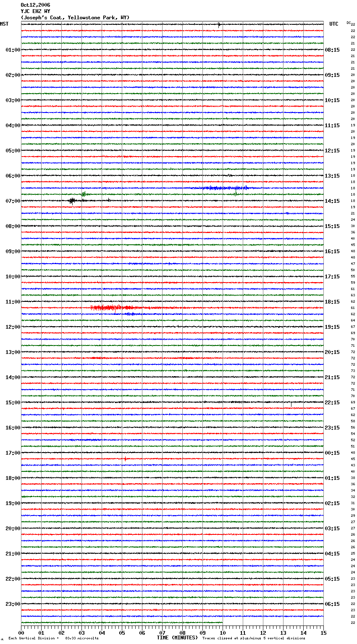Select the '21:00' MST hour label
The image size is (357, 644).
[x=13, y=554]
